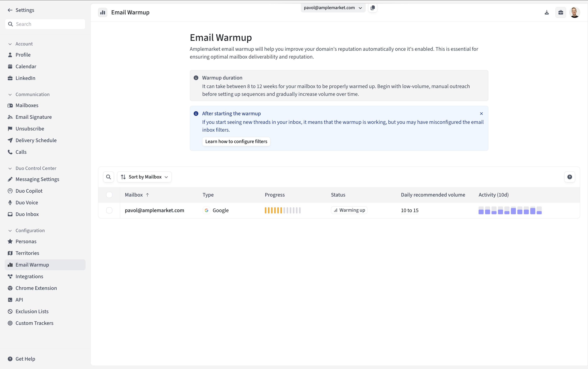Open the briefcase icon in top bar
This screenshot has height=369, width=588.
click(561, 12)
